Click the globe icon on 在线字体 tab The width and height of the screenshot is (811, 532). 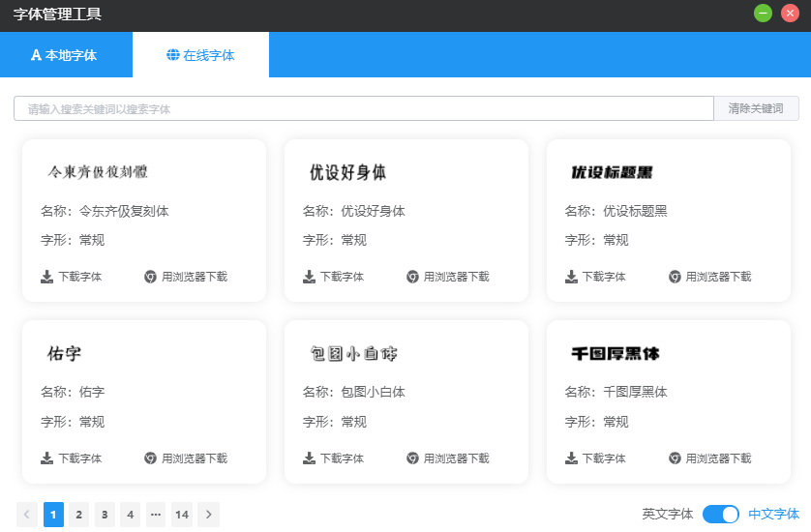(x=172, y=55)
